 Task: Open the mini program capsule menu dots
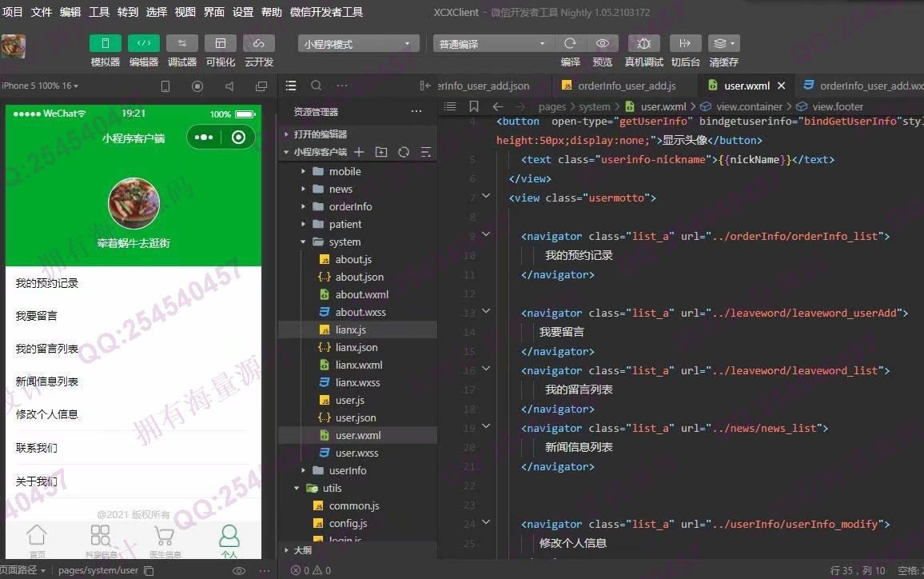[x=204, y=138]
